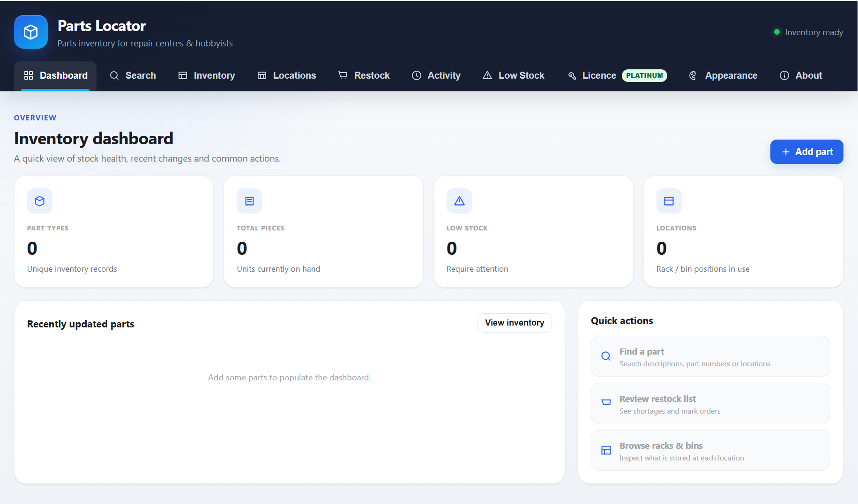This screenshot has width=858, height=504.
Task: Click the Part Types cube card icon
Action: pos(40,201)
